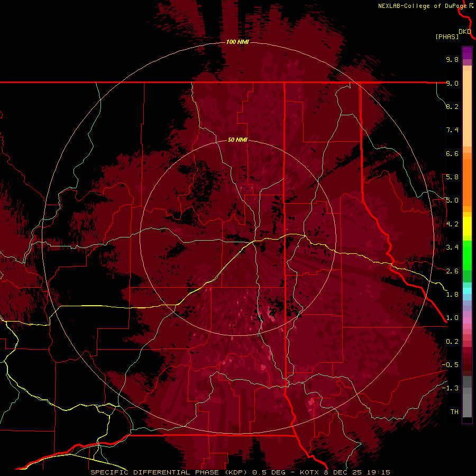Click the [PHAS] legend title
The width and height of the screenshot is (476, 476).
point(447,36)
